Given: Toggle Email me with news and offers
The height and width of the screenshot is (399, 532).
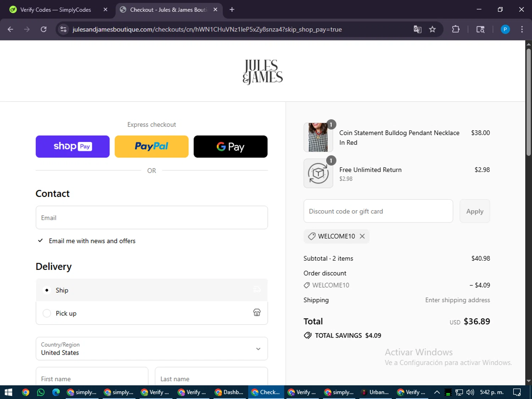Looking at the screenshot, I should (x=40, y=241).
